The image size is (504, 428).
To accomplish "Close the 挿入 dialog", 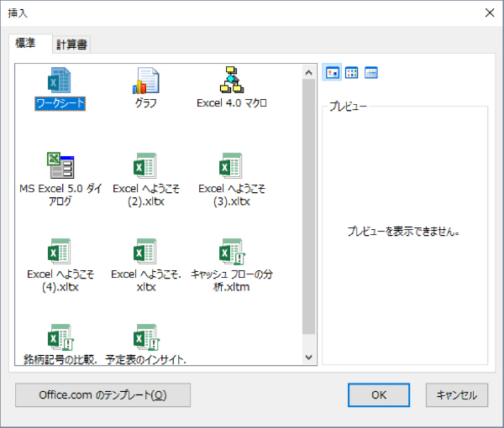I will (490, 13).
